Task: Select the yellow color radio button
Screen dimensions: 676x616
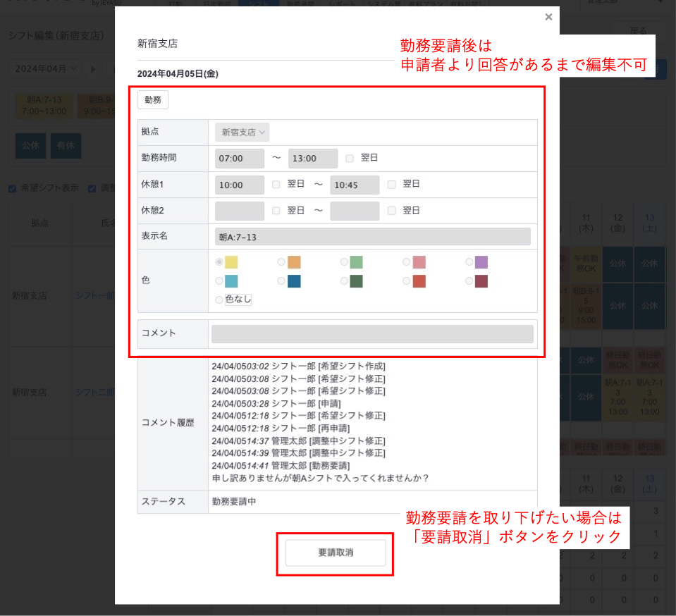Action: click(x=220, y=262)
